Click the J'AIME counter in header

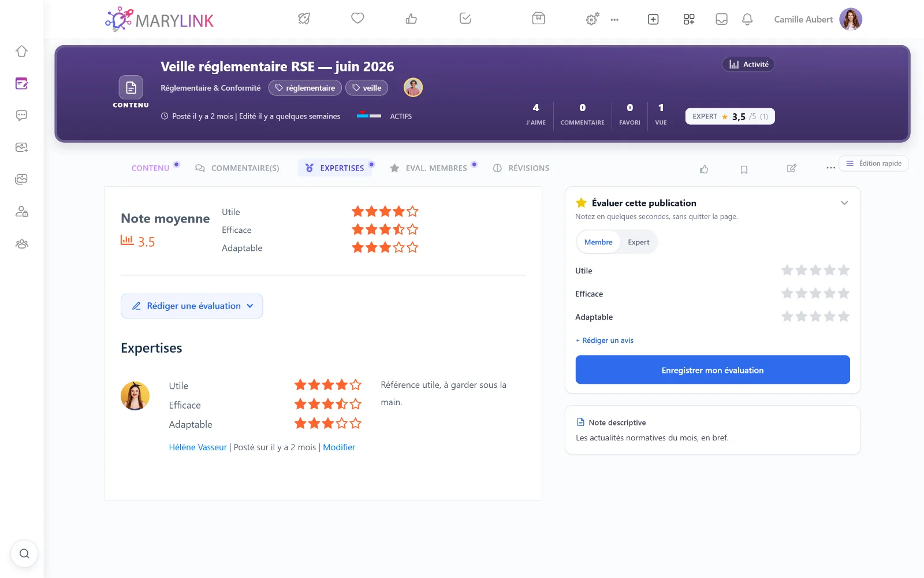[x=536, y=115]
